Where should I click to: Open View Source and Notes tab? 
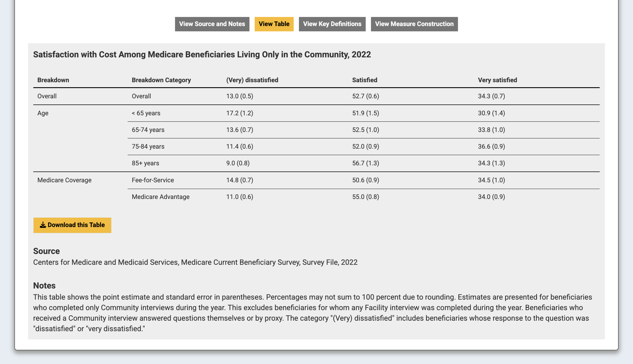click(x=212, y=24)
